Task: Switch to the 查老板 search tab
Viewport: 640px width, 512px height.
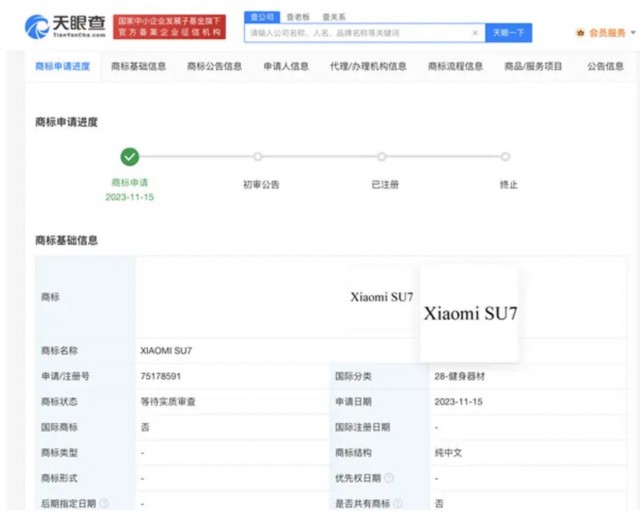Action: click(x=298, y=17)
